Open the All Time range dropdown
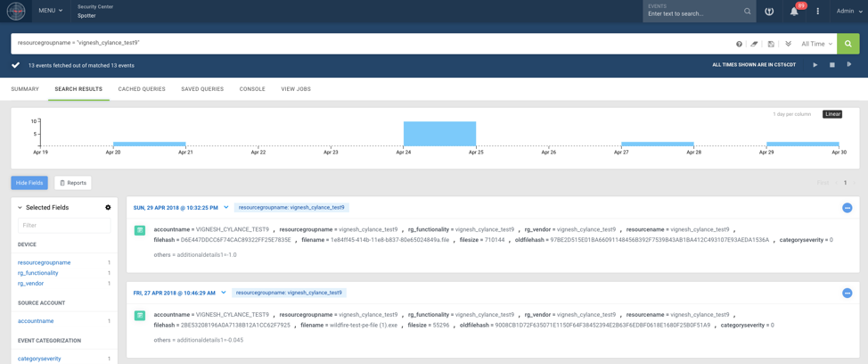 pyautogui.click(x=817, y=44)
